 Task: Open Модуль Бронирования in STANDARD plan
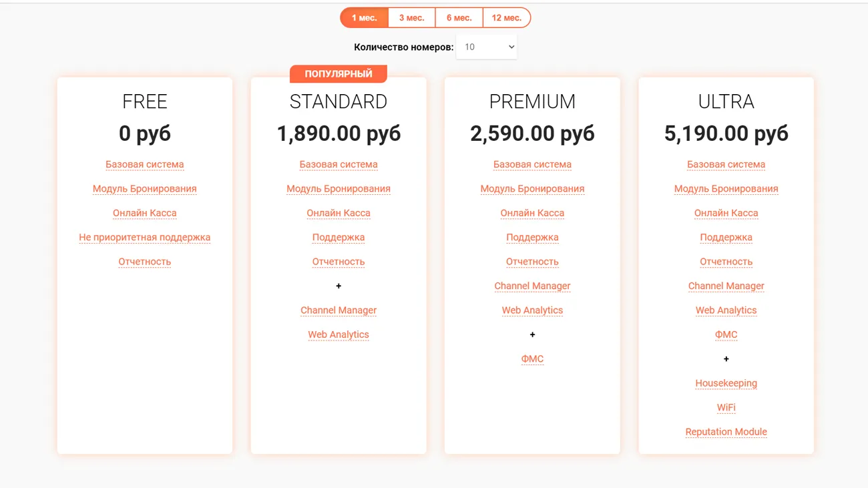339,188
